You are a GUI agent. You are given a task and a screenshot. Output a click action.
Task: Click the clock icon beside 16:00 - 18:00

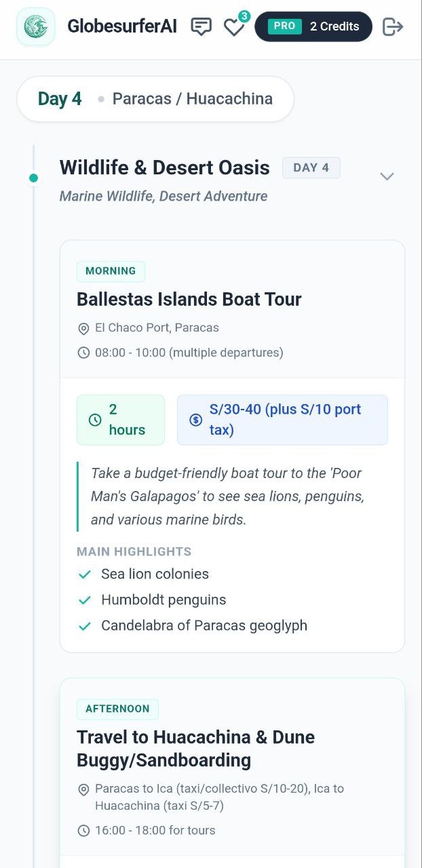point(83,830)
